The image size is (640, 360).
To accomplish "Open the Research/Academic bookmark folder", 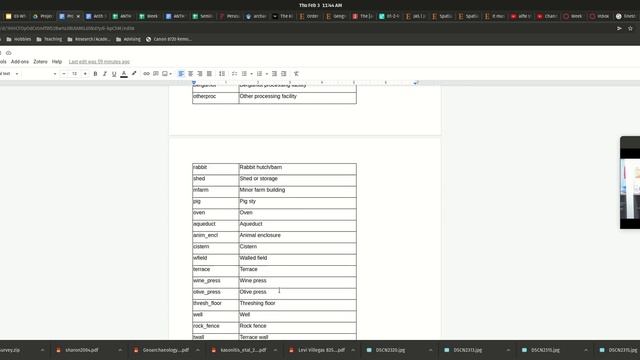I will [x=89, y=39].
